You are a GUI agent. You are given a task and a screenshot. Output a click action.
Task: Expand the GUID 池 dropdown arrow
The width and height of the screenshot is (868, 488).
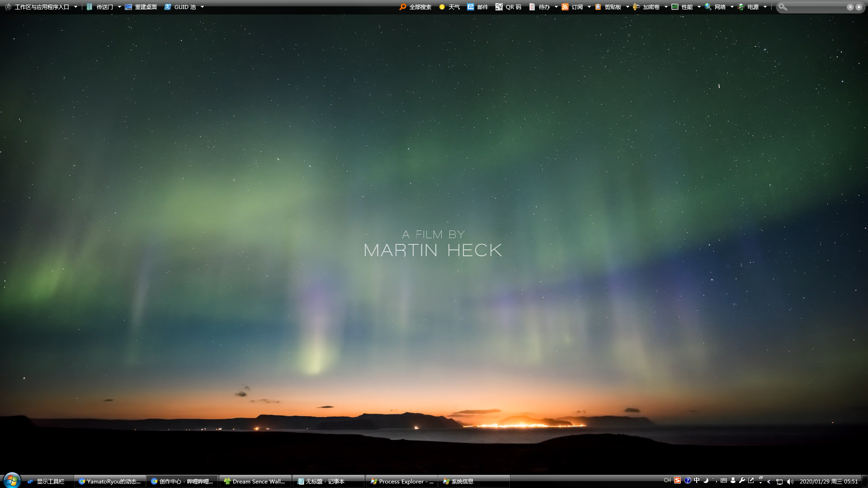pyautogui.click(x=202, y=7)
